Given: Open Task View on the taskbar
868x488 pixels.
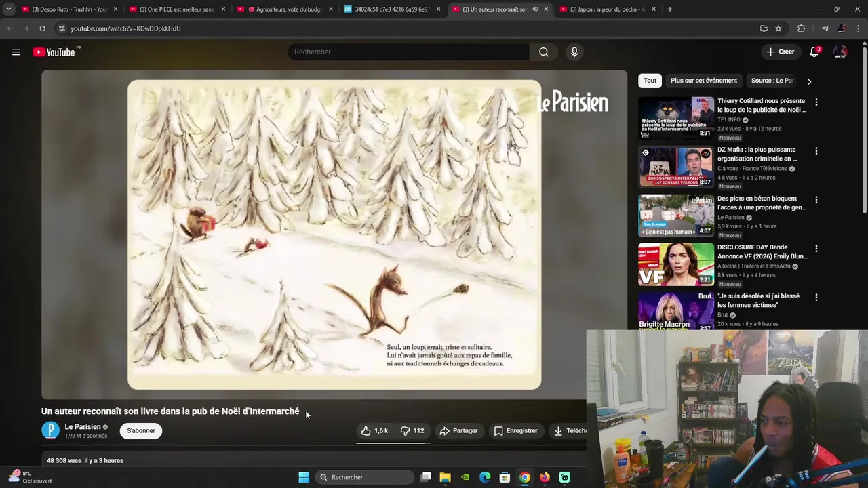Looking at the screenshot, I should 426,477.
